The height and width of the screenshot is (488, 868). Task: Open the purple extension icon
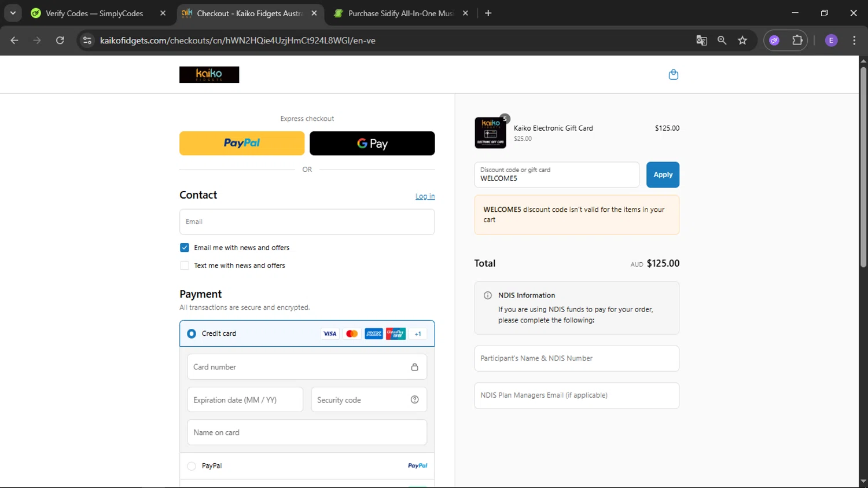tap(774, 41)
